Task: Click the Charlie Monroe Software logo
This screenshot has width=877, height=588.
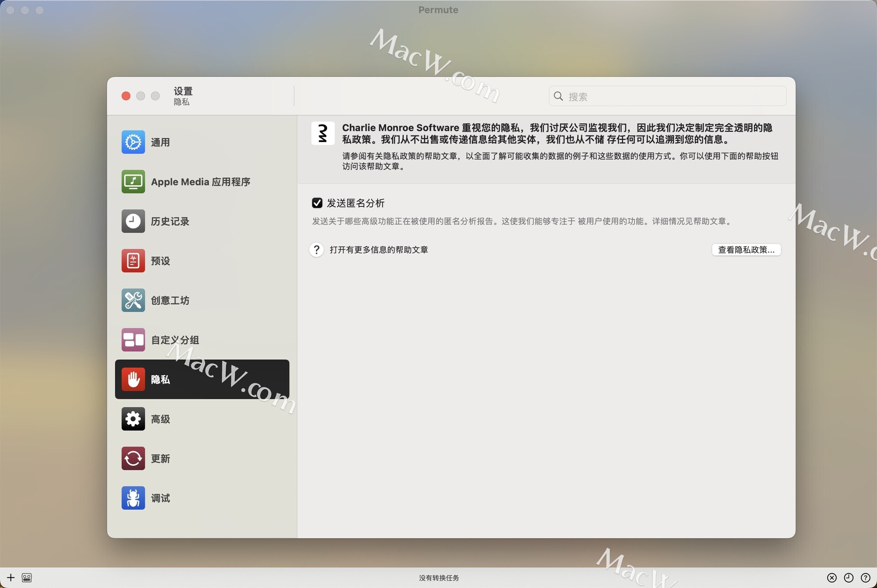Action: point(323,133)
